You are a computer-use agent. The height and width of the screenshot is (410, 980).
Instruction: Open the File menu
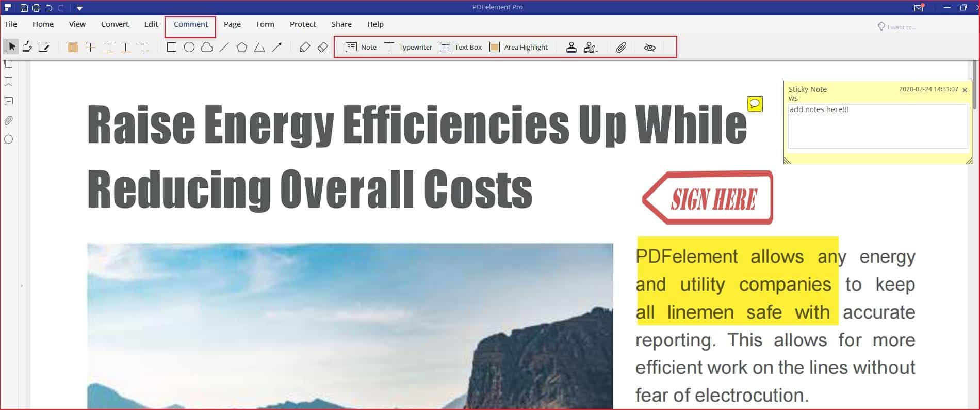[x=11, y=24]
